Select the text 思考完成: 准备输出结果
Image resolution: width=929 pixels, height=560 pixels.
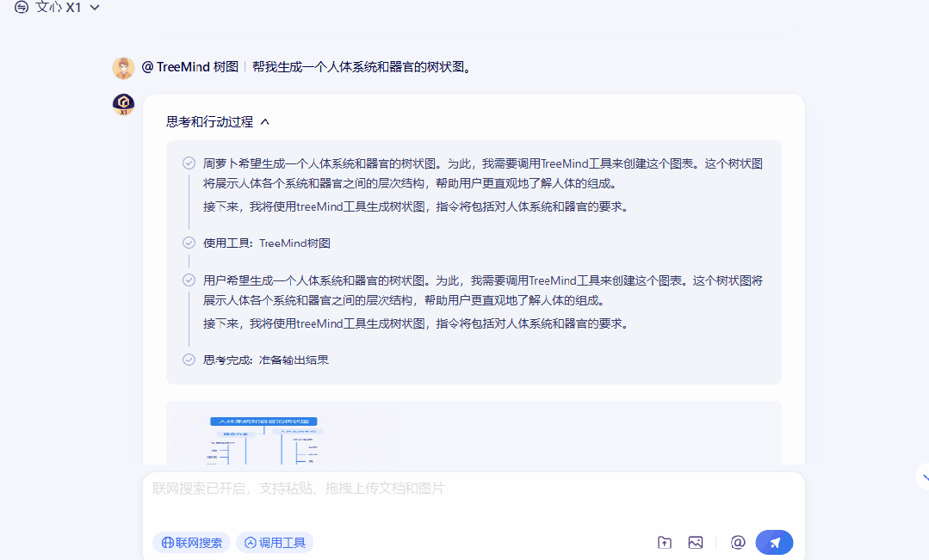(x=265, y=360)
